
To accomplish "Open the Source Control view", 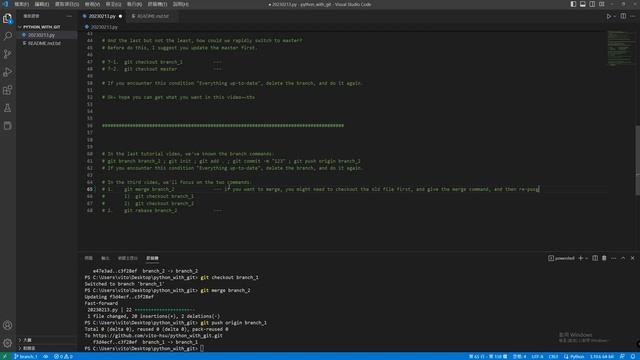I will 7,54.
